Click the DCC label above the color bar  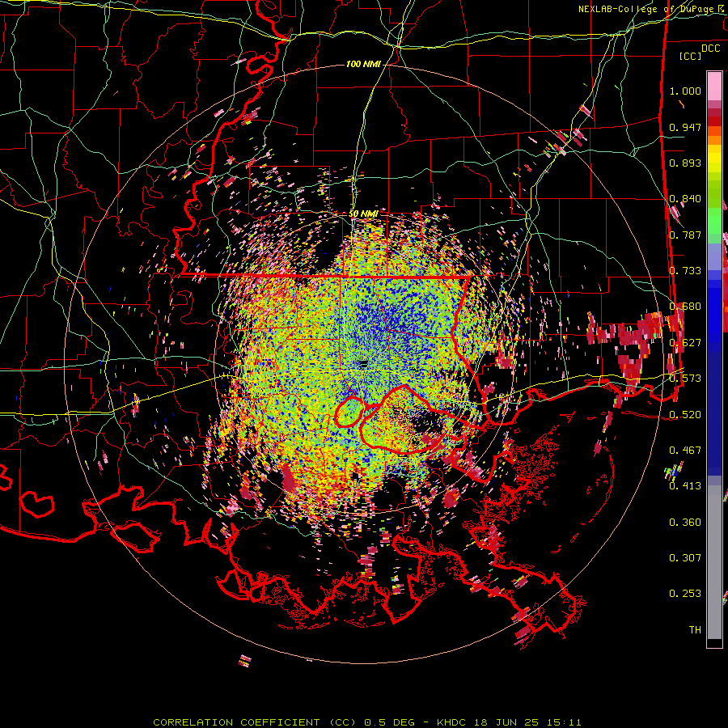pyautogui.click(x=710, y=49)
